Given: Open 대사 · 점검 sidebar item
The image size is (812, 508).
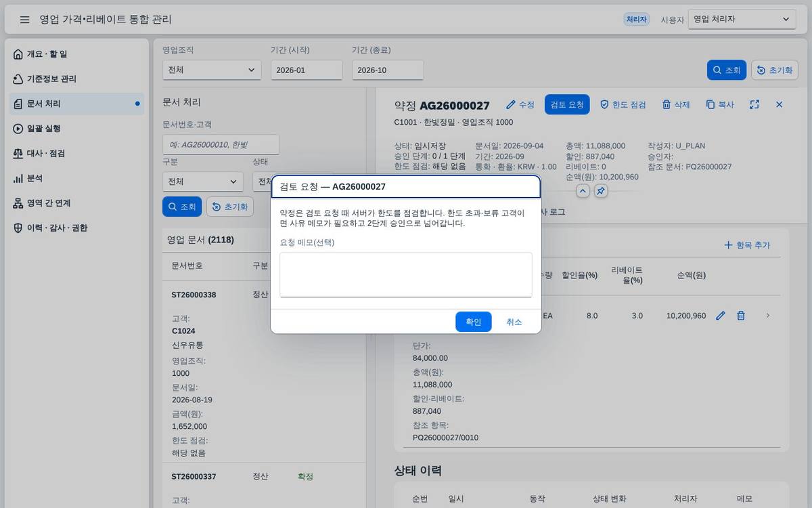Looking at the screenshot, I should pyautogui.click(x=77, y=154).
